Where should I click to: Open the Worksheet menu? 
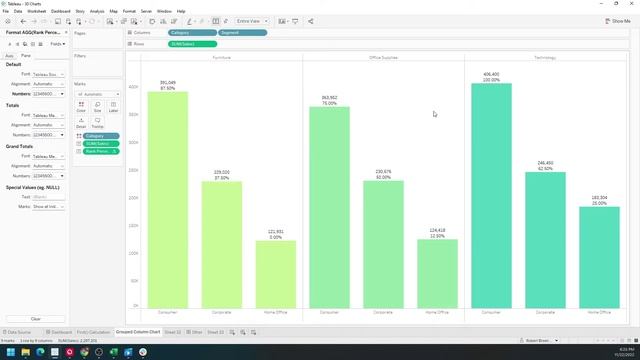tap(37, 11)
